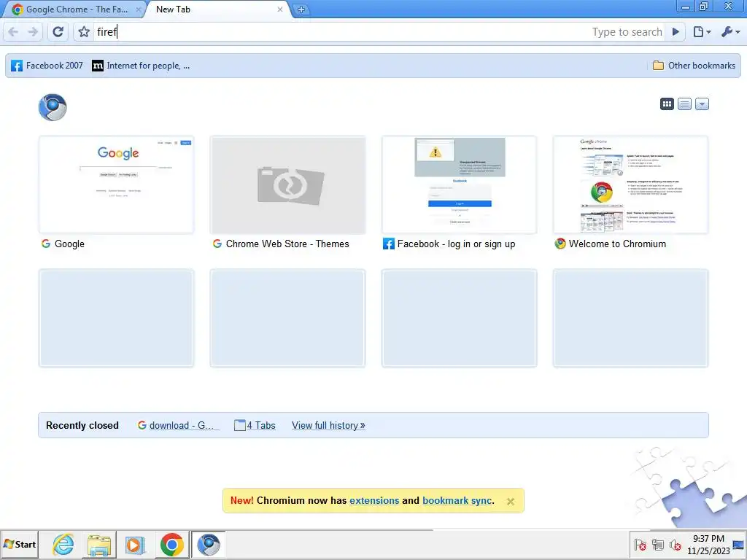
Task: Open the Windows Start menu
Action: (x=20, y=544)
